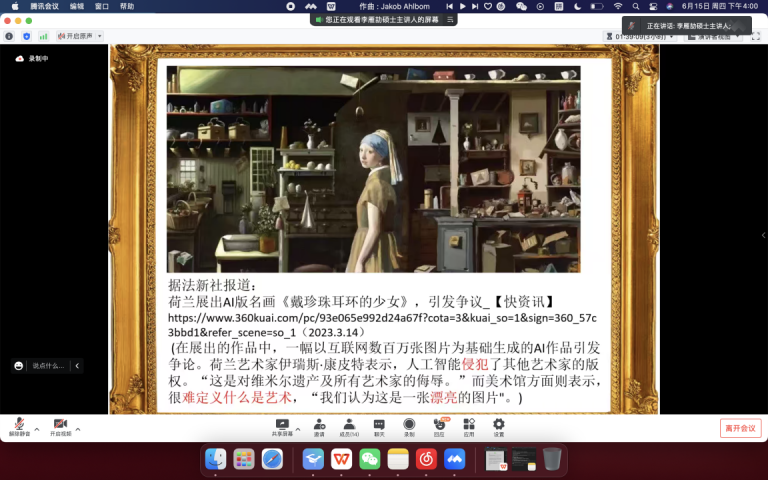Click the WPS icon in menu bar
This screenshot has height=480, width=768.
(331, 6)
